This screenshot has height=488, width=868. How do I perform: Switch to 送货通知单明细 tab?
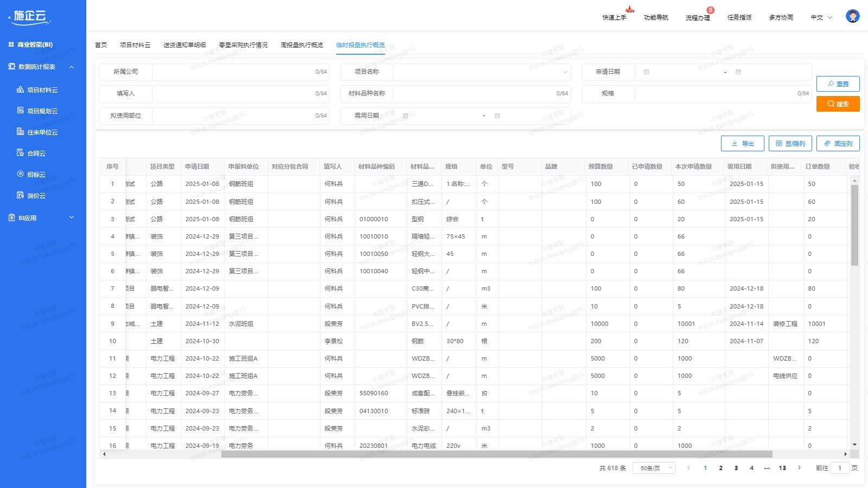point(184,45)
